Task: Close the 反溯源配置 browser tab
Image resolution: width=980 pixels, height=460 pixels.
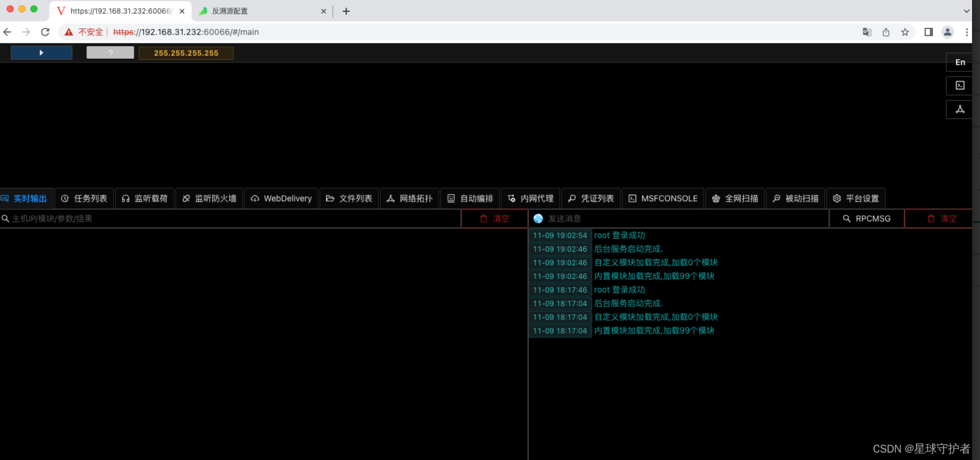Action: point(323,11)
